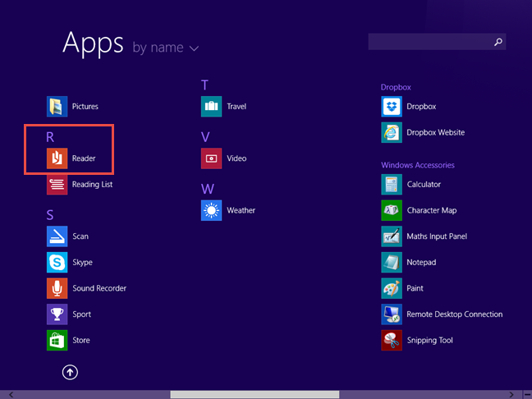Click the scrollbar left arrow
The width and height of the screenshot is (532, 399).
coord(11,394)
